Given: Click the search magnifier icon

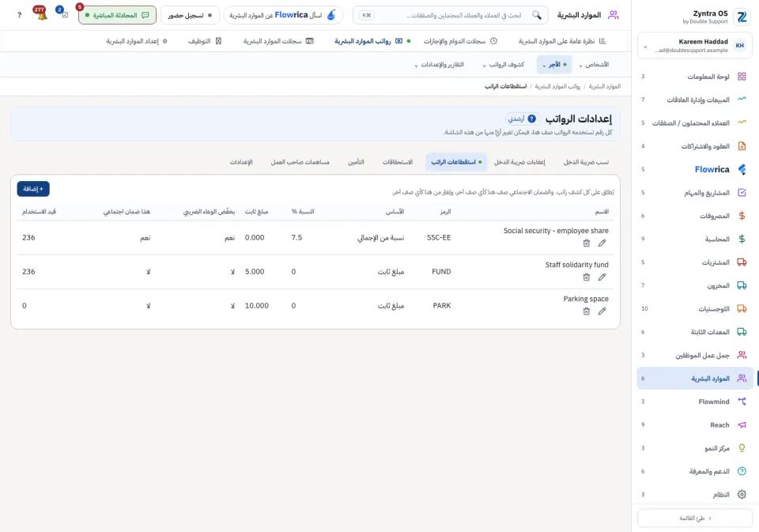Looking at the screenshot, I should click(x=537, y=15).
